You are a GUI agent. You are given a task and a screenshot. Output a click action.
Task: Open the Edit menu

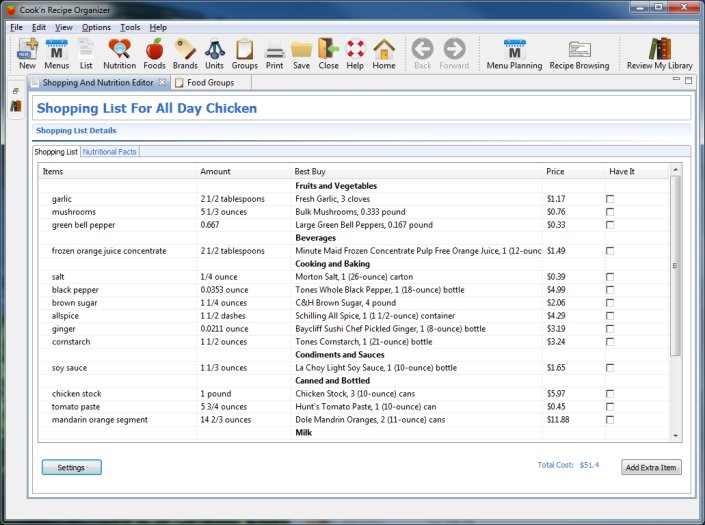[x=39, y=27]
